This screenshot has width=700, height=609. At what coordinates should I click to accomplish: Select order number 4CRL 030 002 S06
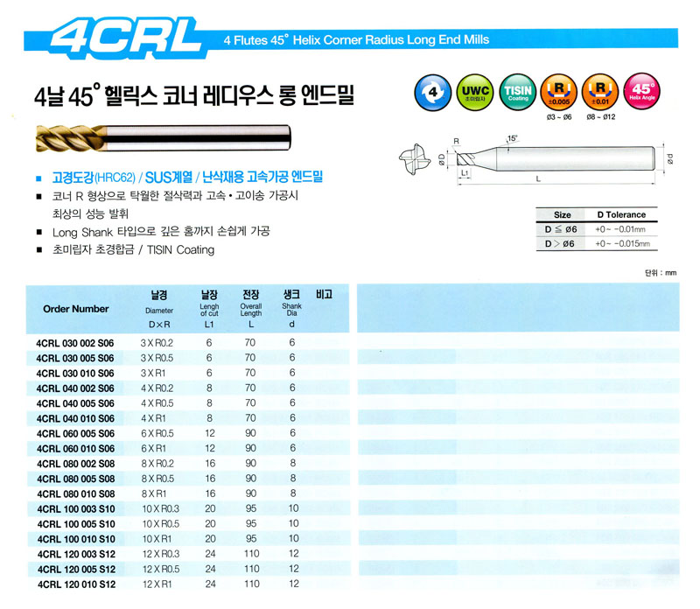coord(76,344)
